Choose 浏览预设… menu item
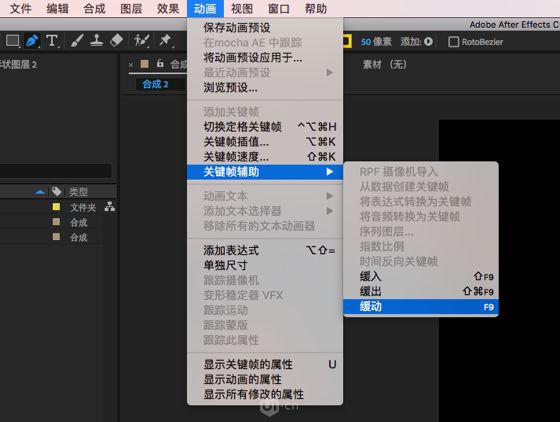560x422 pixels. click(x=265, y=87)
